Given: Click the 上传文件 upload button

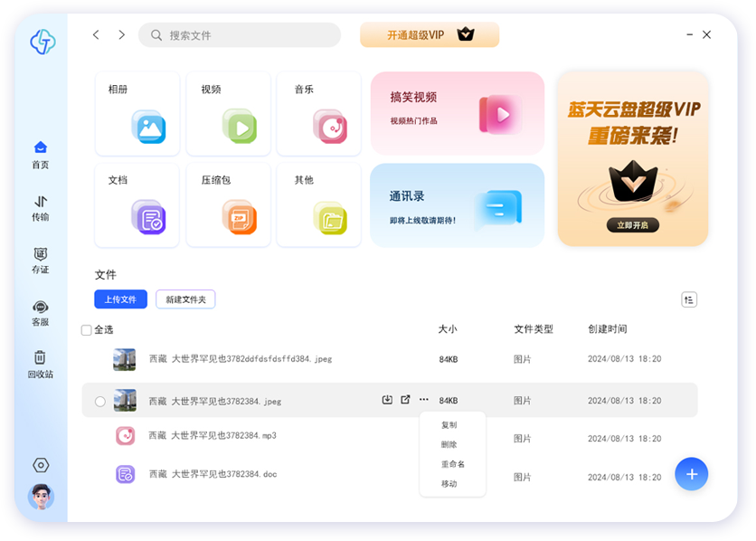Looking at the screenshot, I should 120,299.
